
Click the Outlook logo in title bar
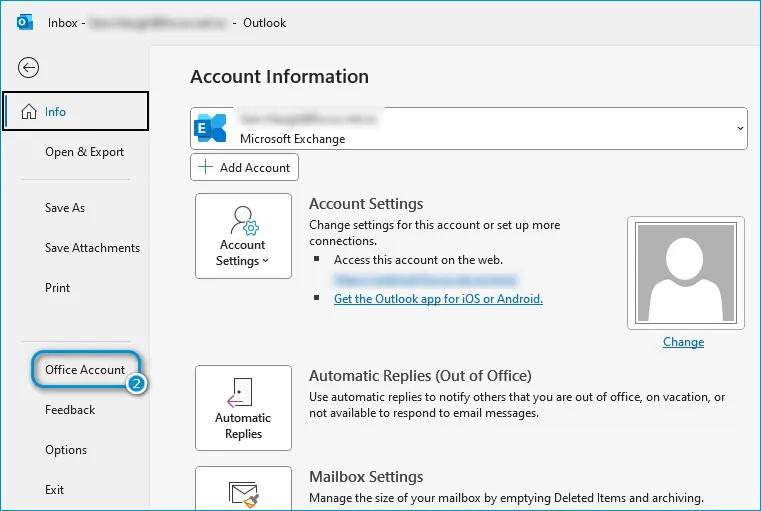point(25,22)
